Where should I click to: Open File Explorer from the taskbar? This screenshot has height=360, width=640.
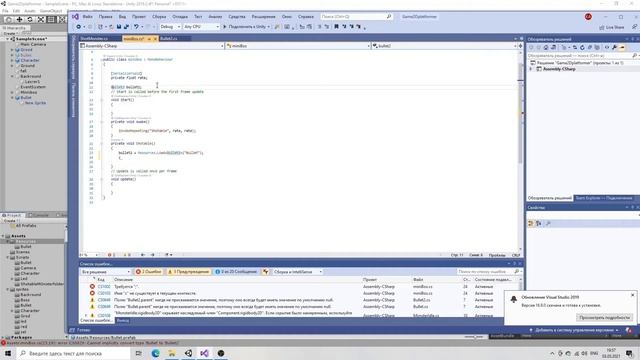(172, 353)
